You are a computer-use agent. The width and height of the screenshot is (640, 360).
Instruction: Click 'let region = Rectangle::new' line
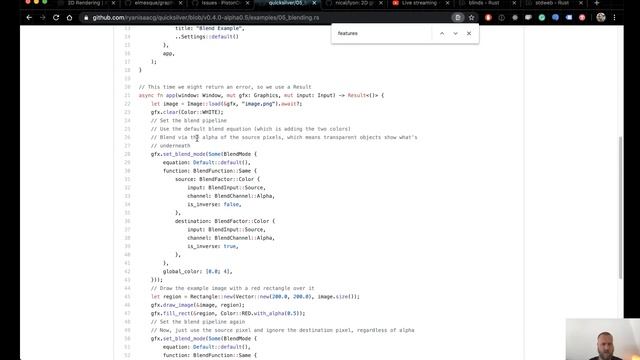click(255, 297)
